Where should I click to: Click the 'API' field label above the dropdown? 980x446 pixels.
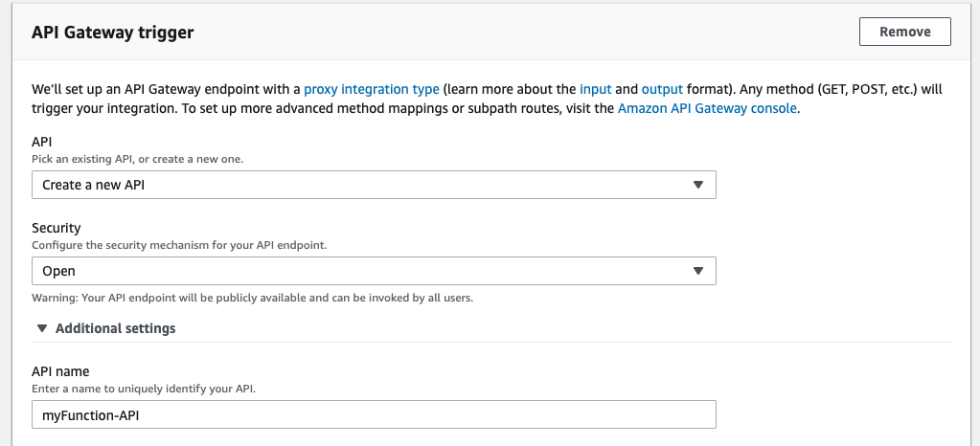point(42,142)
